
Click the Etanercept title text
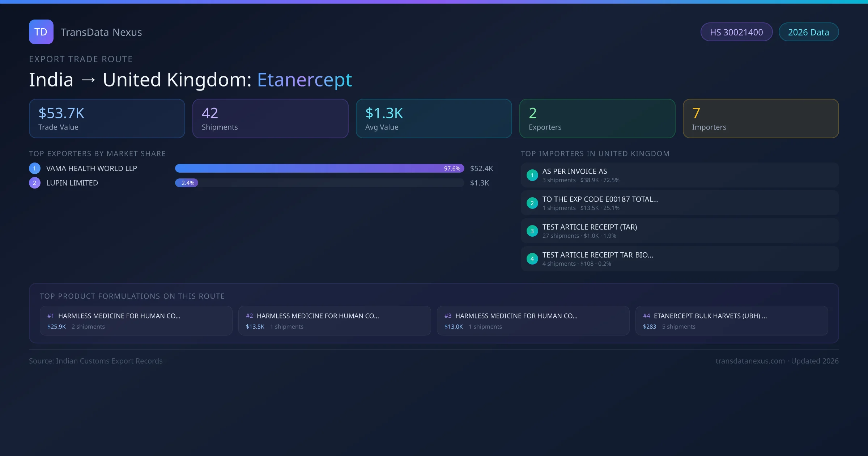[x=304, y=80]
